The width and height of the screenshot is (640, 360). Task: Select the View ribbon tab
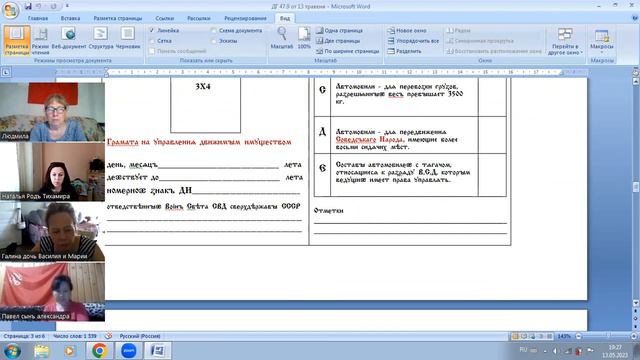[x=284, y=18]
